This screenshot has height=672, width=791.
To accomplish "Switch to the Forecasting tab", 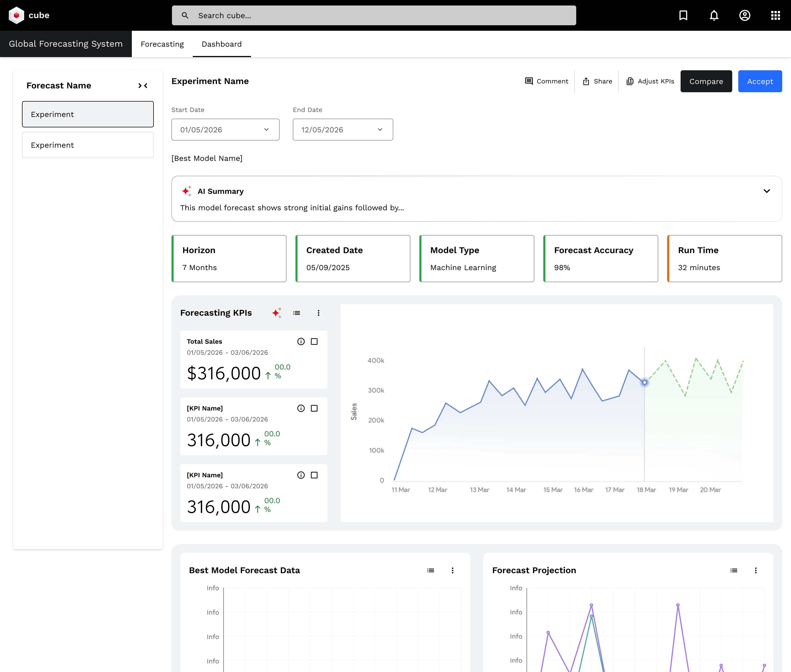I will click(x=162, y=44).
